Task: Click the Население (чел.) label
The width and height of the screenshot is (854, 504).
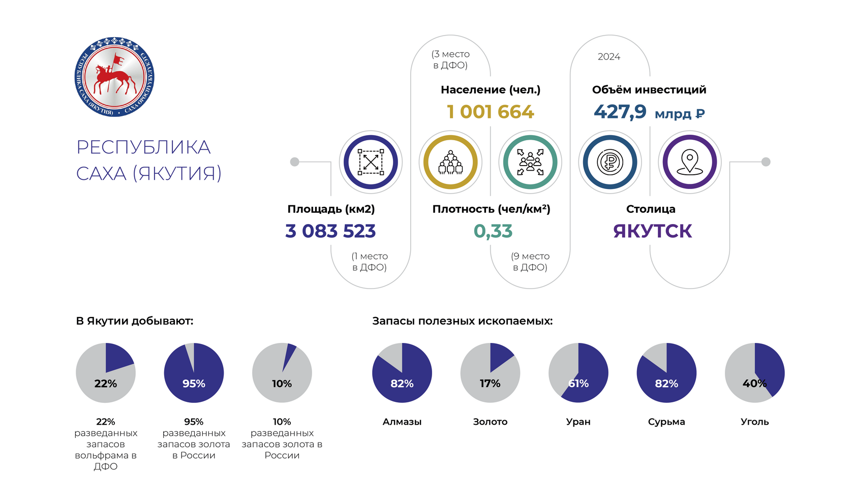Action: 491,89
